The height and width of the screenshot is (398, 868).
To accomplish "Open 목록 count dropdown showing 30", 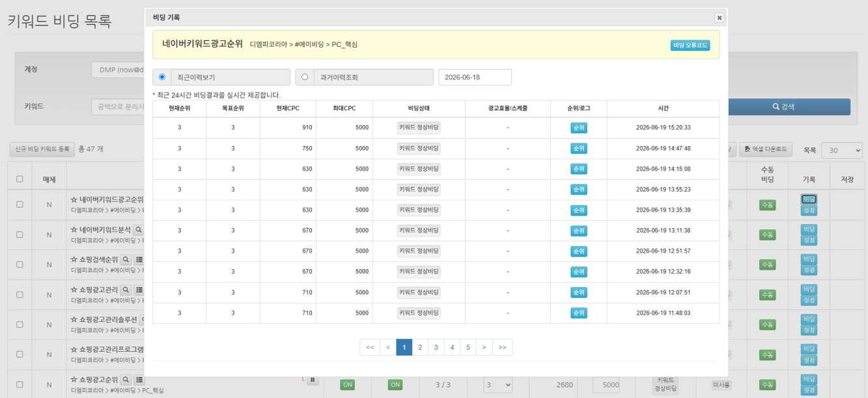I will (842, 150).
